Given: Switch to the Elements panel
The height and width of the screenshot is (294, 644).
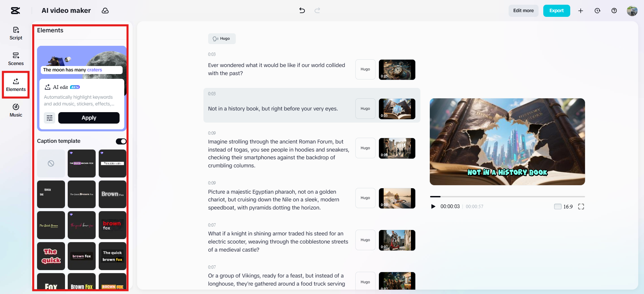Looking at the screenshot, I should coord(16,85).
